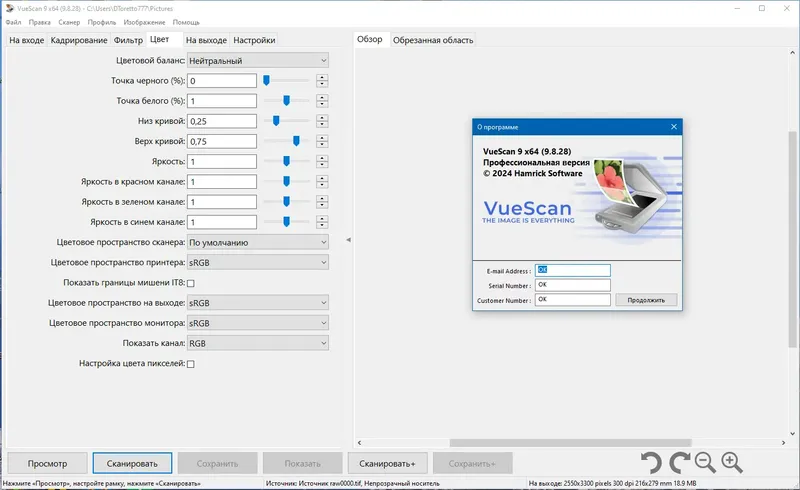The image size is (800, 490).
Task: Click the Низ кривой slider handle
Action: pyautogui.click(x=276, y=120)
